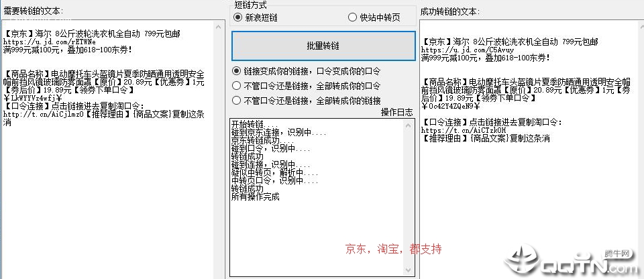The height and width of the screenshot is (279, 644).
Task: Select 全部转成你的链接 radio option
Action: (306, 100)
